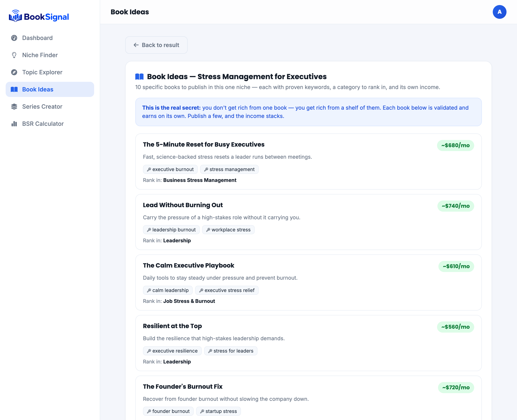Image resolution: width=517 pixels, height=420 pixels.
Task: Click the Book Ideas header title
Action: pyautogui.click(x=130, y=12)
